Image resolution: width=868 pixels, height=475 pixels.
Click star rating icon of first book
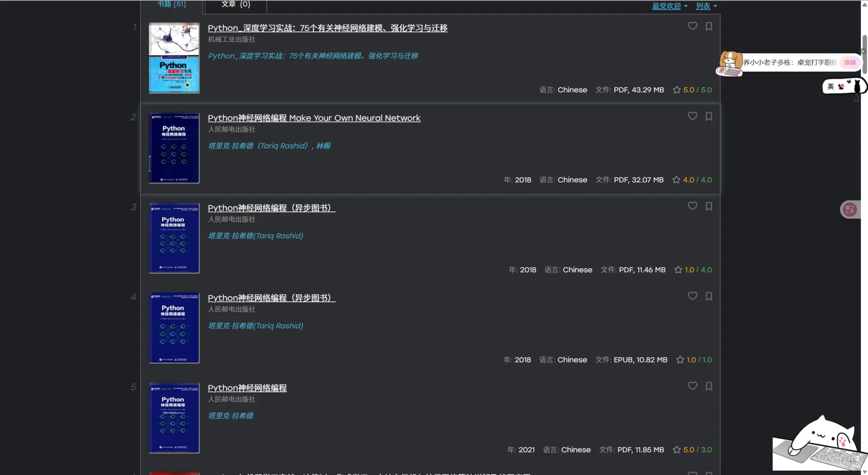click(x=676, y=90)
